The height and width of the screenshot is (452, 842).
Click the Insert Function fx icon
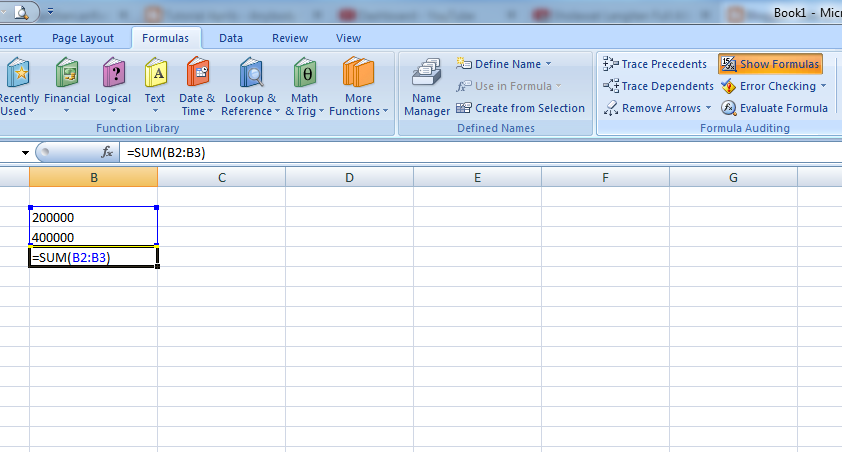[107, 152]
